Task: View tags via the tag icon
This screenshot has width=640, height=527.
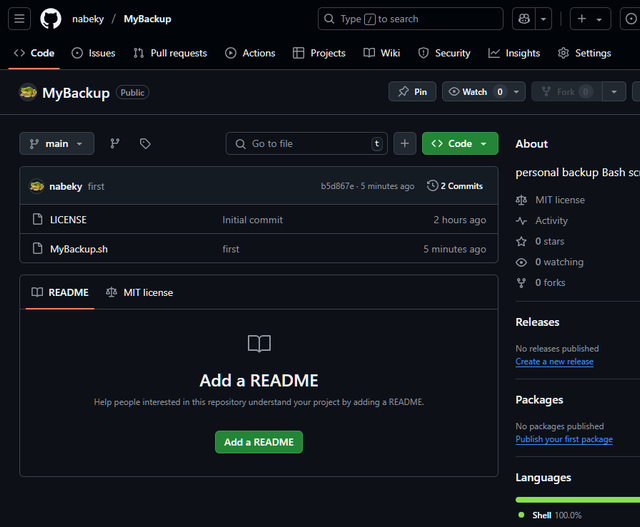Action: coord(145,144)
